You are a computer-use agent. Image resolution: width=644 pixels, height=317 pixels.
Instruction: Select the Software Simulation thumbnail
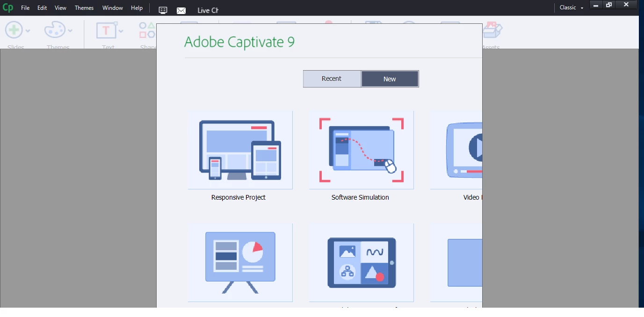[361, 150]
